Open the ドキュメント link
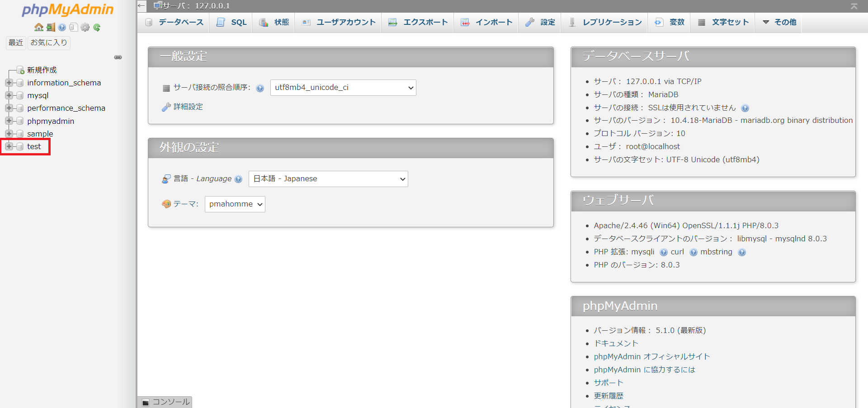 tap(616, 343)
